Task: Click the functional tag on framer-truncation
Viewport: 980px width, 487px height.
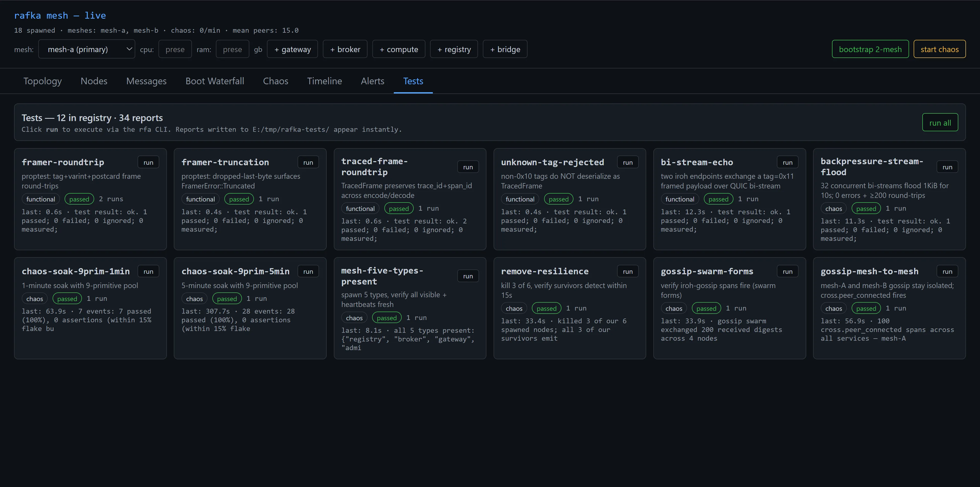Action: coord(201,199)
